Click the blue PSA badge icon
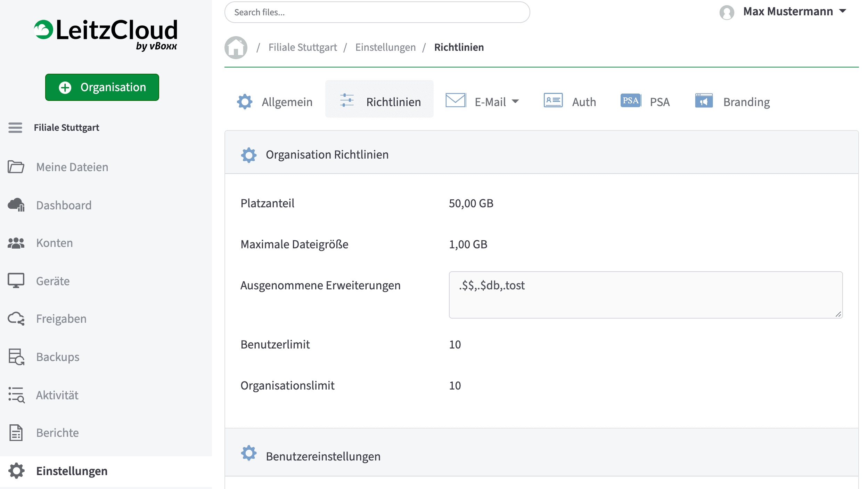 point(631,101)
